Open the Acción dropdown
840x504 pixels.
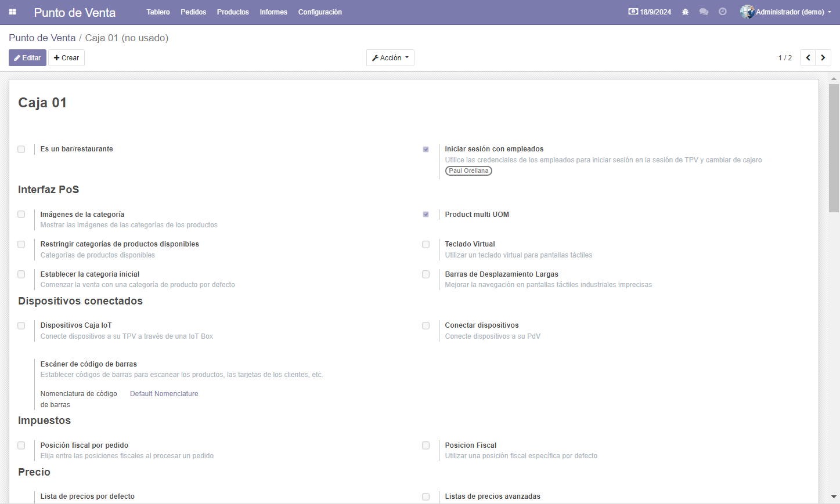390,58
